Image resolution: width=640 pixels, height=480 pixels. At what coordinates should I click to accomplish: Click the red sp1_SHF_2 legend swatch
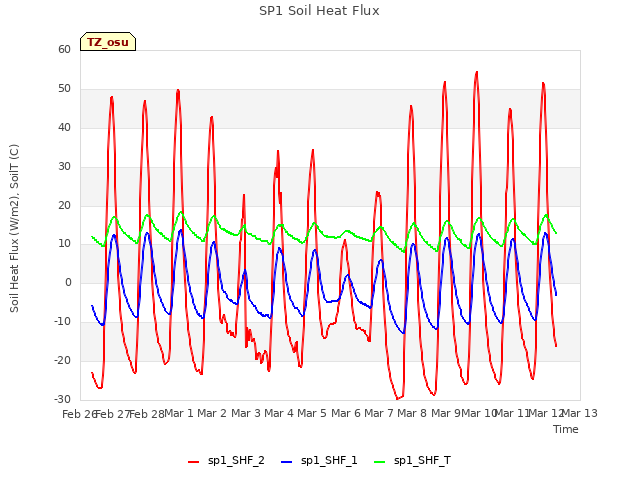point(193,462)
